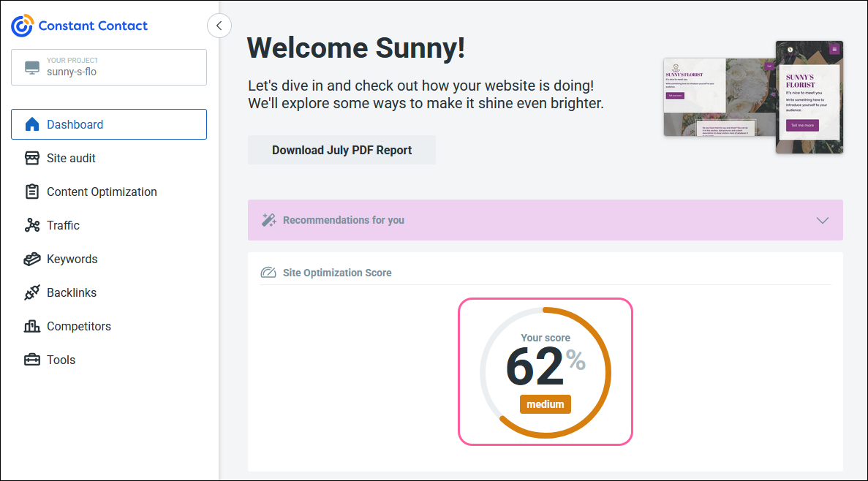Viewport: 868px width, 481px height.
Task: Collapse the sidebar with the arrow button
Action: click(219, 26)
